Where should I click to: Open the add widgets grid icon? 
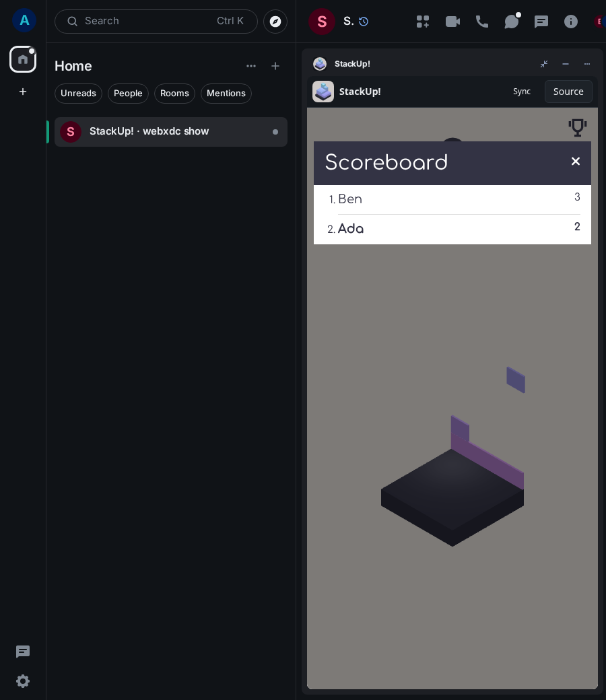[x=422, y=22]
